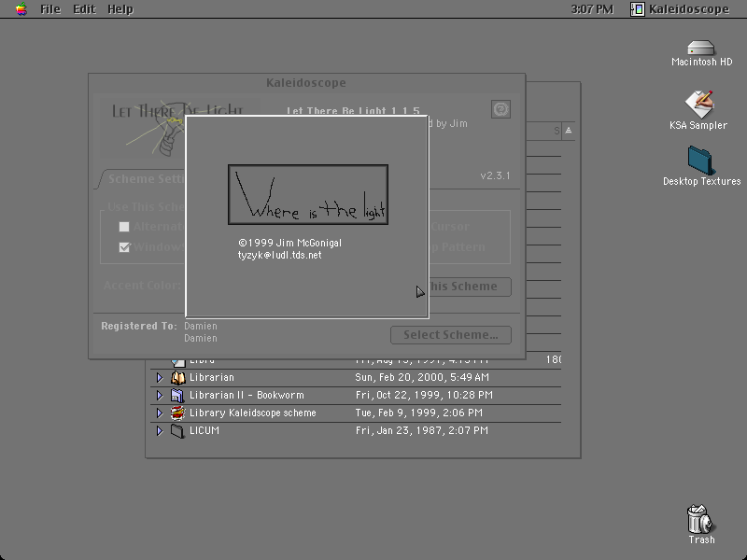Click the v2.3.1 version text
Viewport: 747px width, 560px height.
pyautogui.click(x=495, y=175)
